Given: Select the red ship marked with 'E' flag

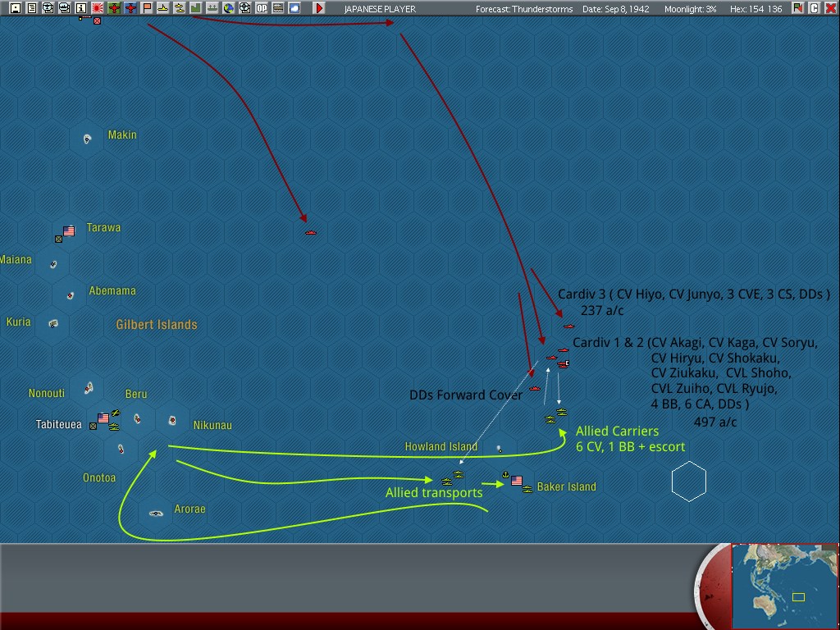Looking at the screenshot, I should 563,364.
